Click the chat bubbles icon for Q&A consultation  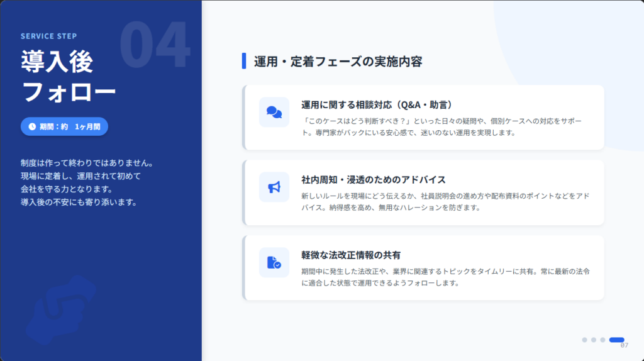click(274, 112)
